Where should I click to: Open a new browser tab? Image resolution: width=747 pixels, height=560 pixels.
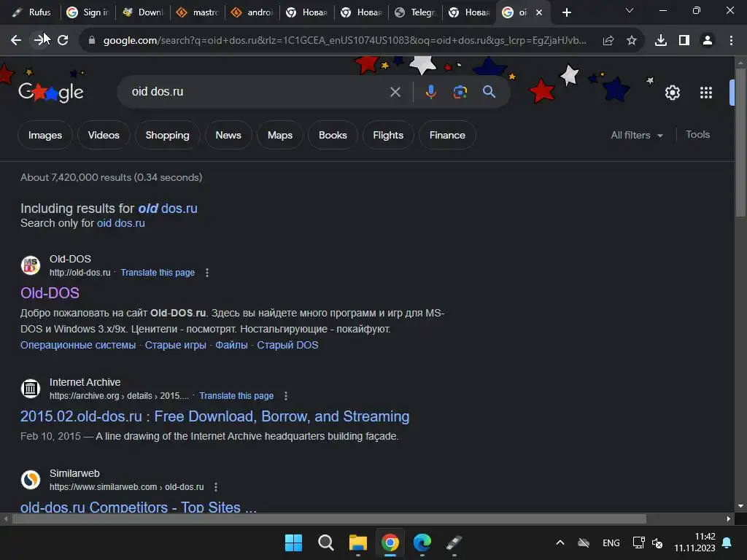click(566, 13)
